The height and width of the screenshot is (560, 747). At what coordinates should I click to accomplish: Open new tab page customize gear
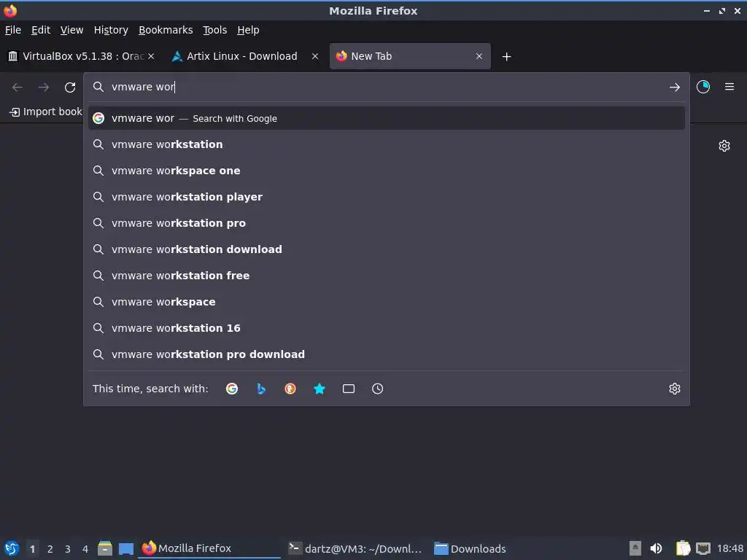pos(724,146)
